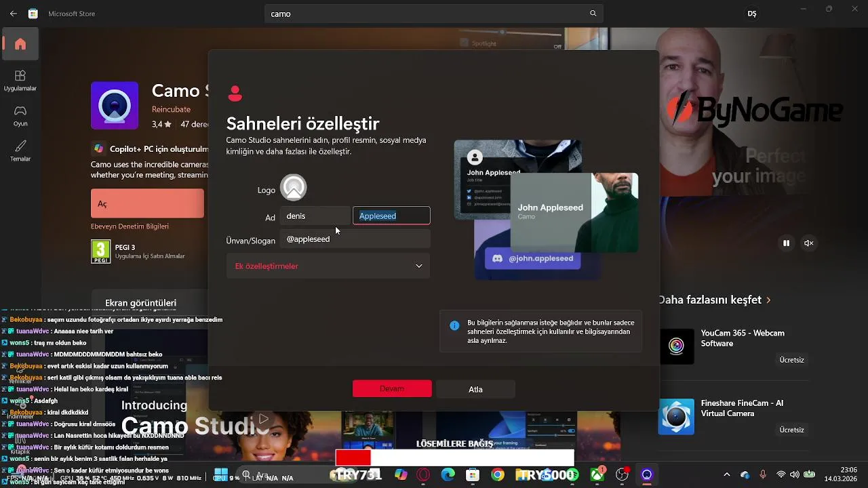Click the info icon in notice box
The image size is (868, 488).
tap(454, 325)
